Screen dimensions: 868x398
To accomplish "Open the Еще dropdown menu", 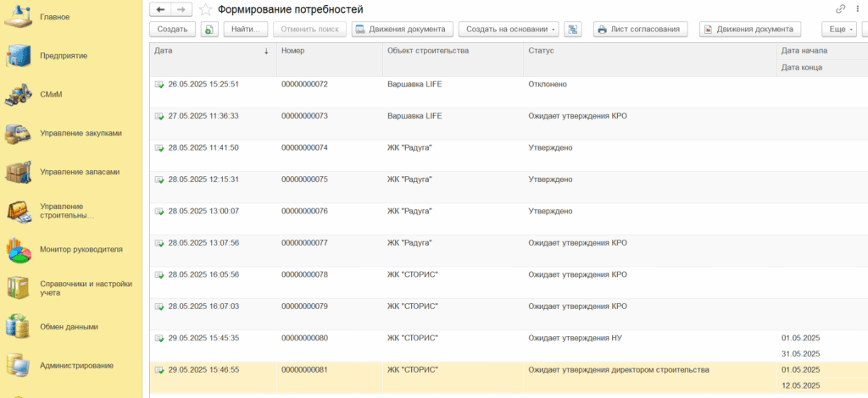I will point(839,30).
